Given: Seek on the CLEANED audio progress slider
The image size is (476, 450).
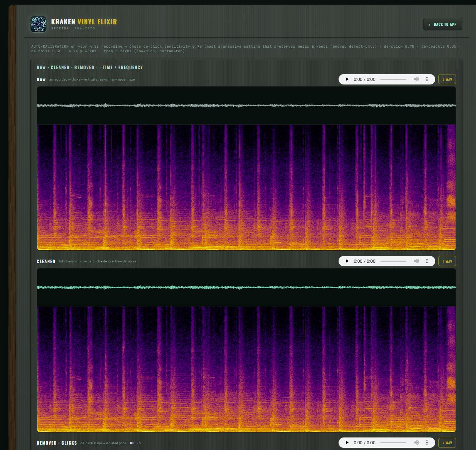Looking at the screenshot, I should [x=393, y=261].
